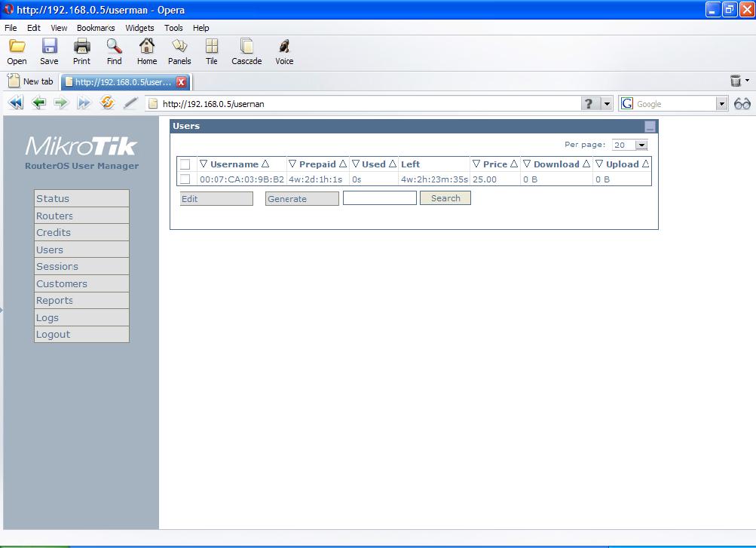Open the Widgets menu

140,28
